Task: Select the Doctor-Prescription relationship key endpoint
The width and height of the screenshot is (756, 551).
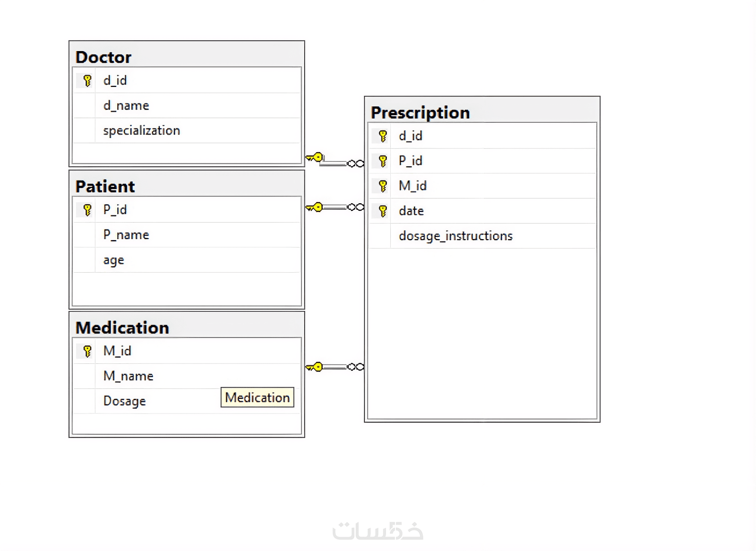Action: [315, 157]
